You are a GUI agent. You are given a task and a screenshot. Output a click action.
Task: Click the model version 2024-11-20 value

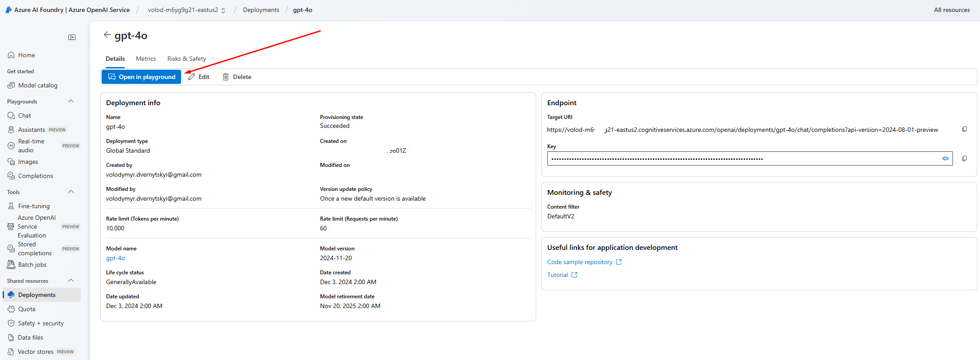tap(336, 258)
